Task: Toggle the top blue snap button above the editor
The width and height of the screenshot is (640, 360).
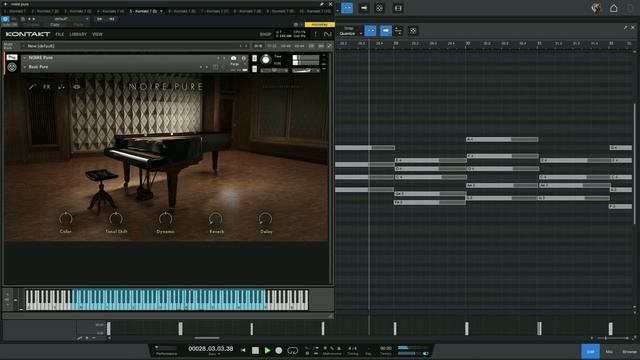Action: 347,8
